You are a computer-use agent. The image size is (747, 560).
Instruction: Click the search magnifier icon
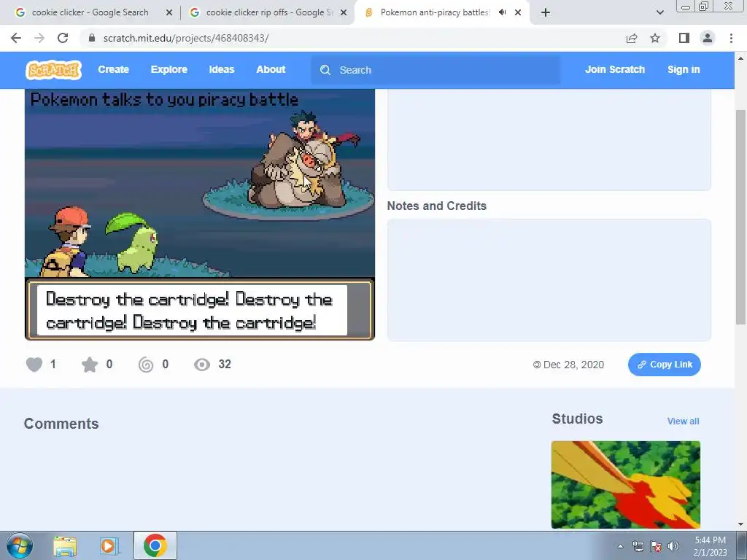click(325, 70)
